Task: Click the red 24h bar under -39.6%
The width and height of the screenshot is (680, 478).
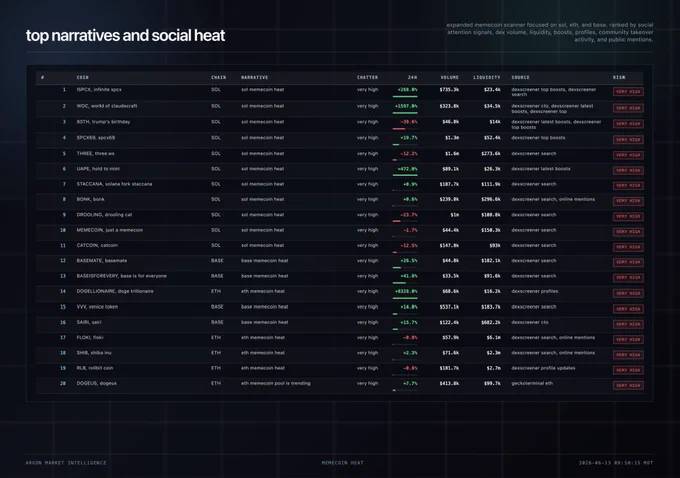Action: (x=399, y=129)
